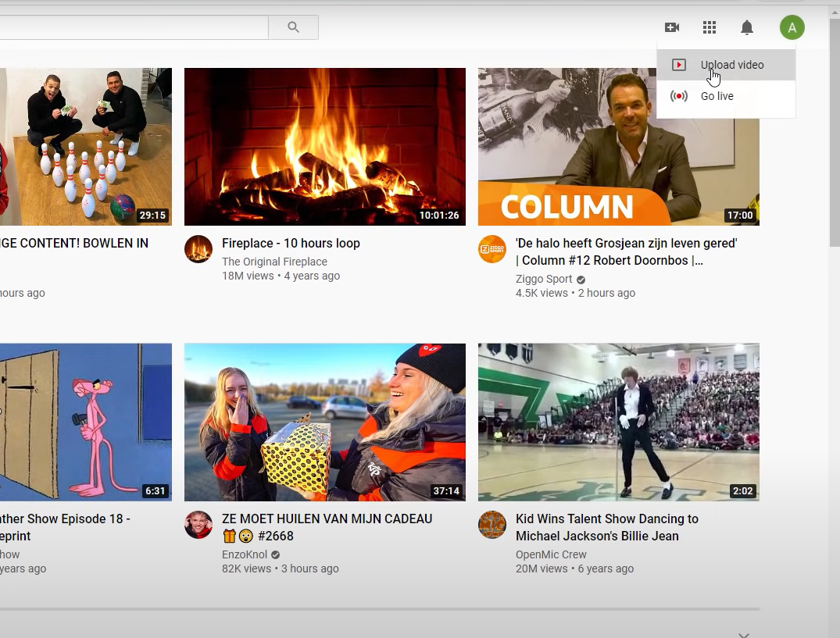Open the Fireplace 10 hours loop thumbnail

point(324,147)
